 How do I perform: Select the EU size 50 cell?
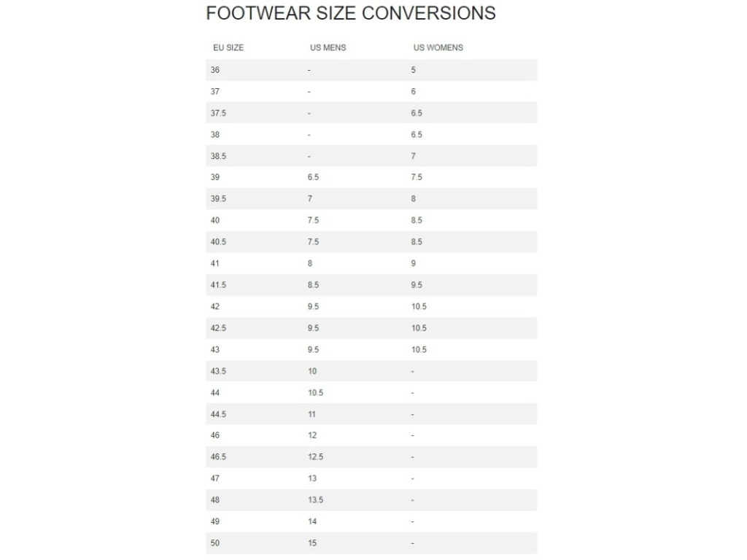coord(215,543)
